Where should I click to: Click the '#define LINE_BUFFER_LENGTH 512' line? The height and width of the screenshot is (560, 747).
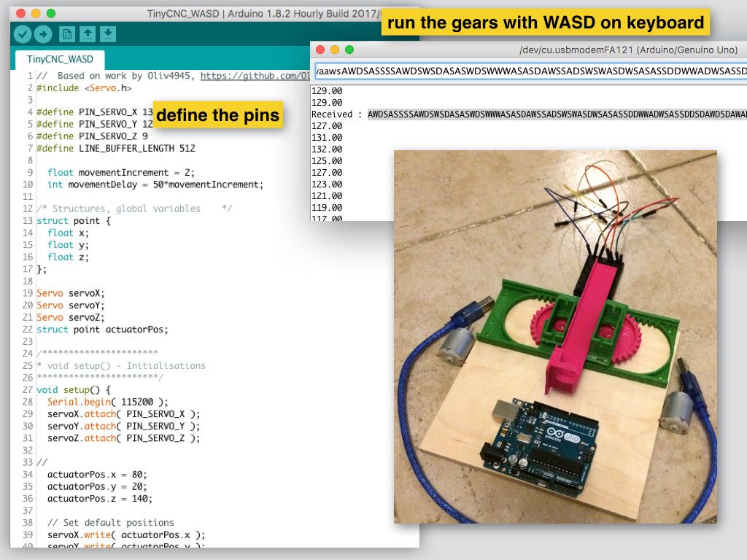116,148
